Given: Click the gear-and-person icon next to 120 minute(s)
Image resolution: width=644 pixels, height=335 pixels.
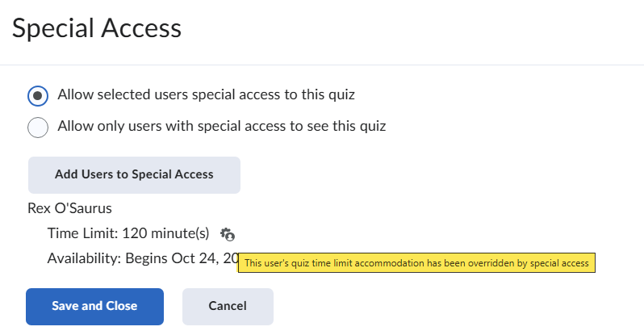Looking at the screenshot, I should point(228,235).
